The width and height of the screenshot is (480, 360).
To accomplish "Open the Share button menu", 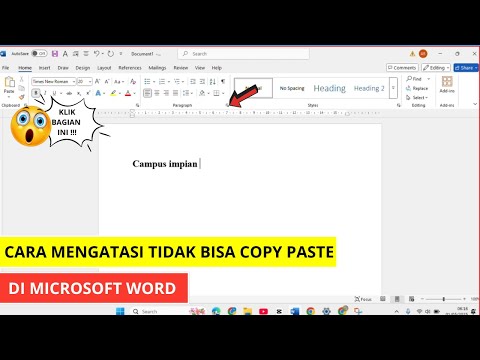I will [x=466, y=68].
